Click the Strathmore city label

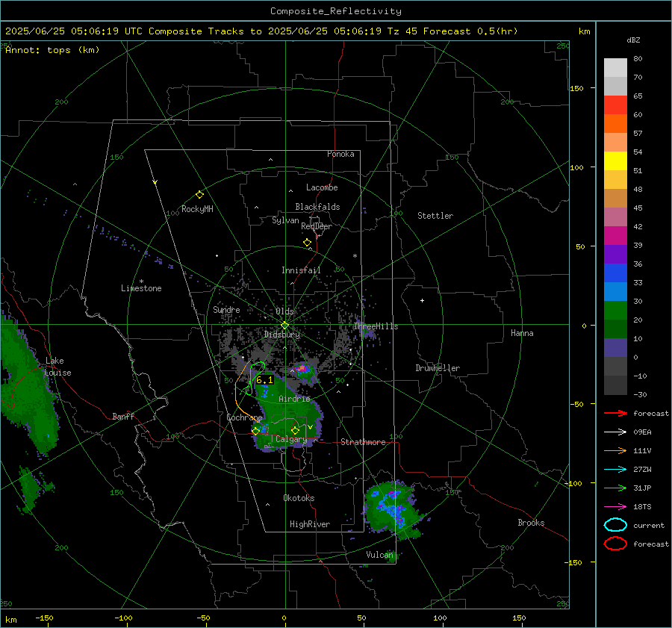pyautogui.click(x=363, y=442)
